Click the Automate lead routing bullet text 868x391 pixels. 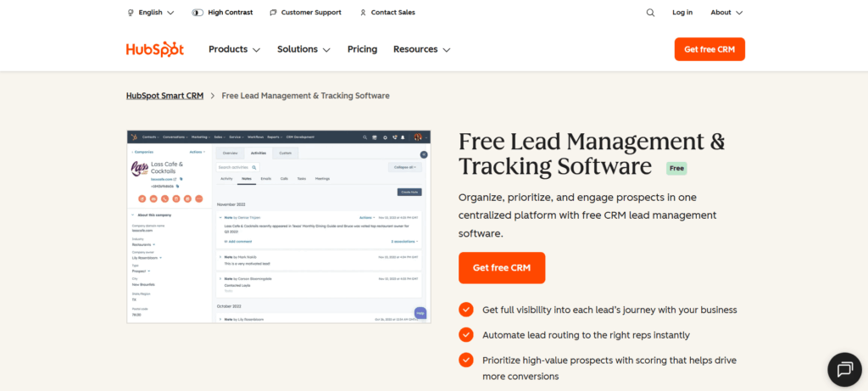[587, 335]
